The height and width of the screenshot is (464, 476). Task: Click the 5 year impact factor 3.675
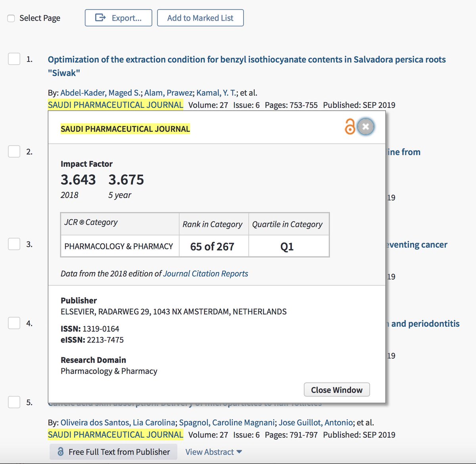point(126,180)
